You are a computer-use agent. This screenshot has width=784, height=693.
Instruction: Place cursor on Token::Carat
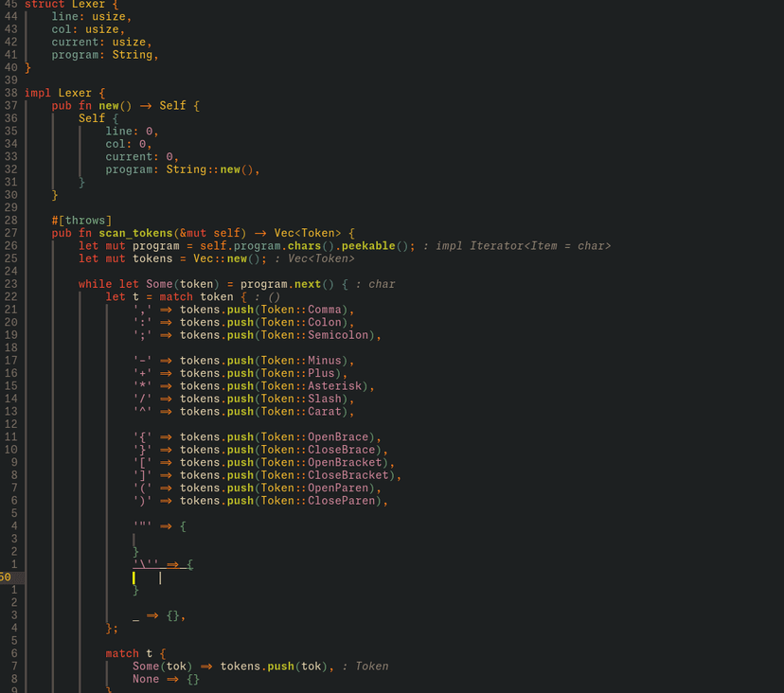coord(304,412)
